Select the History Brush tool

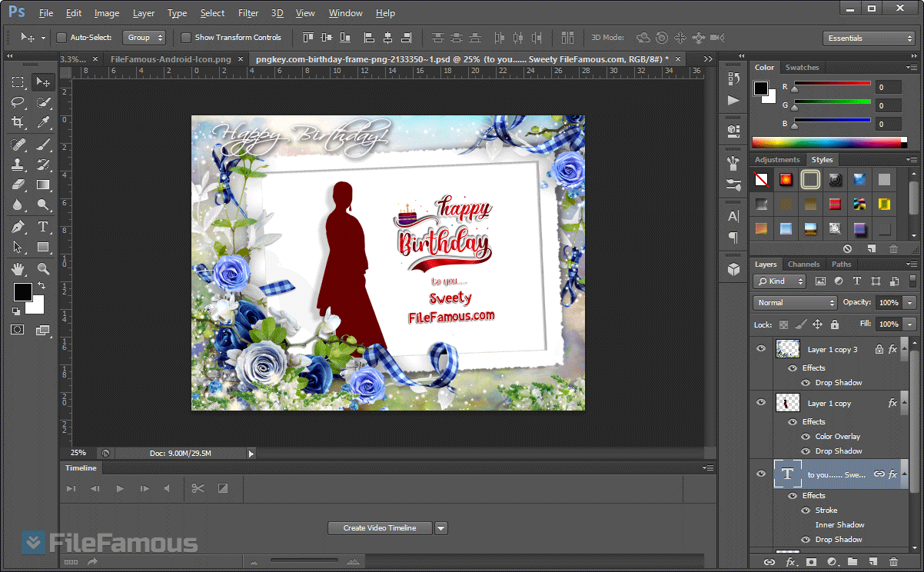[43, 165]
